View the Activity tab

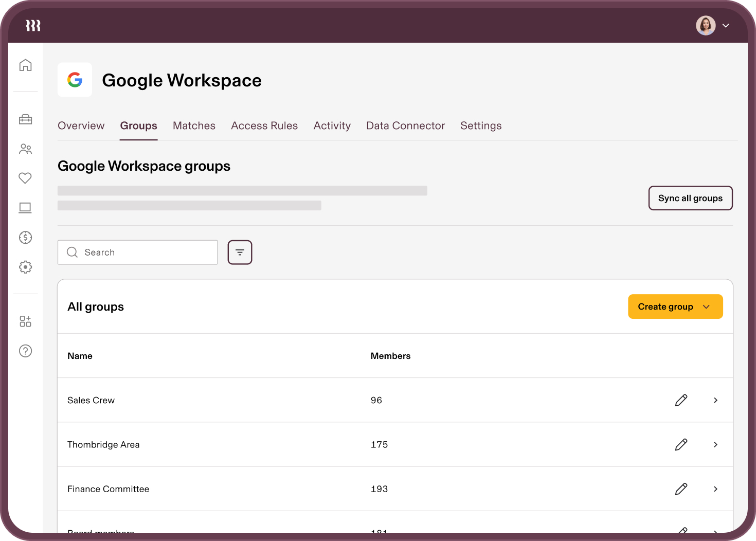pyautogui.click(x=332, y=126)
